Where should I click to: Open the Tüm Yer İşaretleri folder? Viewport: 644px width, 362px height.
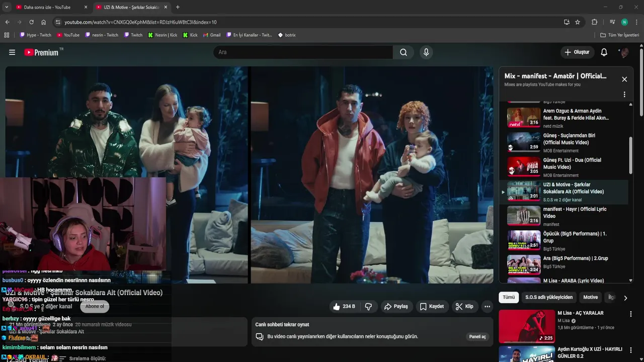tap(620, 35)
